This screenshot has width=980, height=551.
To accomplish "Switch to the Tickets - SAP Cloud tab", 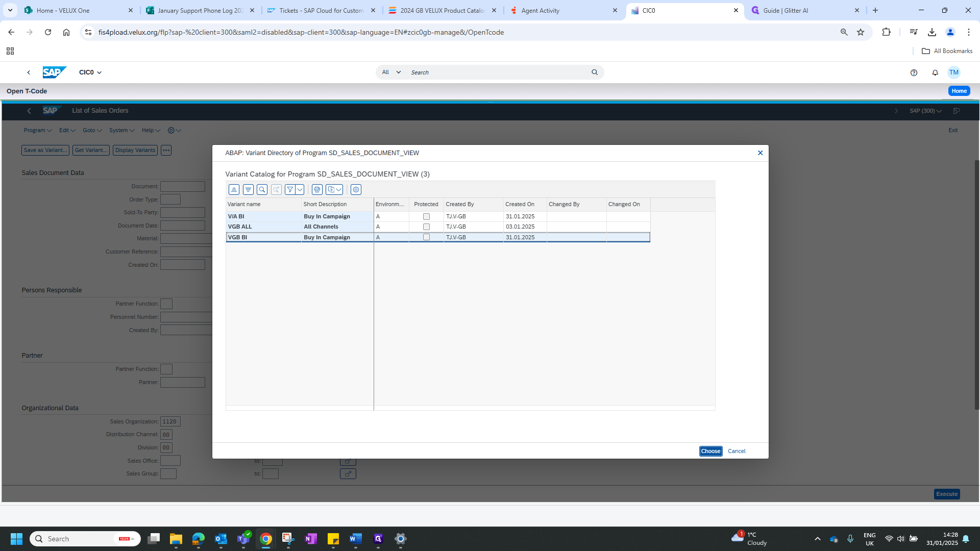I will [321, 10].
